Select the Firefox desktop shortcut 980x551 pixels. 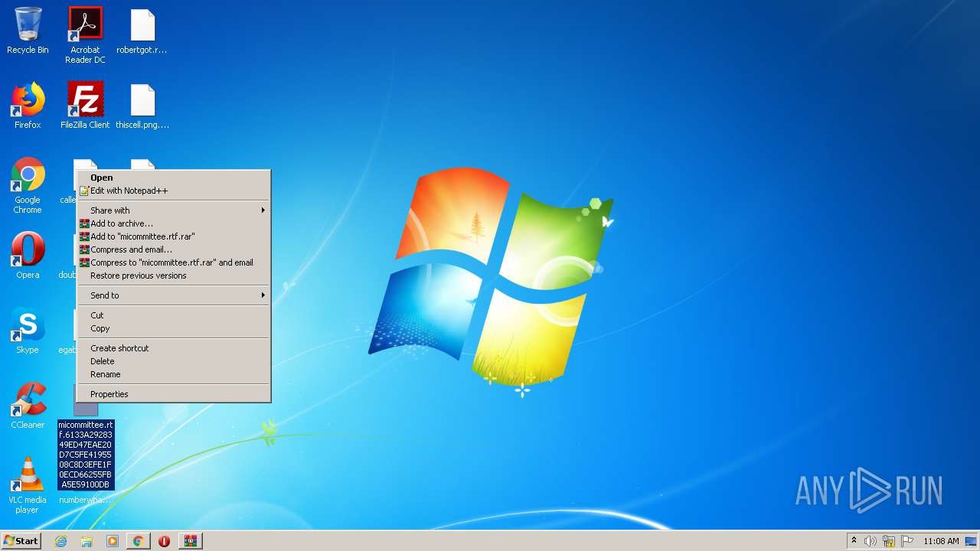pyautogui.click(x=28, y=106)
